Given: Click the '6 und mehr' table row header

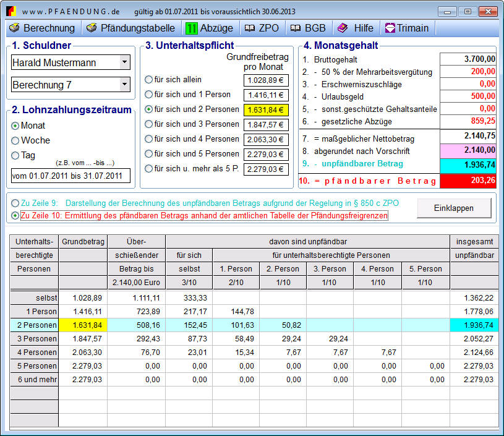Looking at the screenshot, I should (x=34, y=379).
